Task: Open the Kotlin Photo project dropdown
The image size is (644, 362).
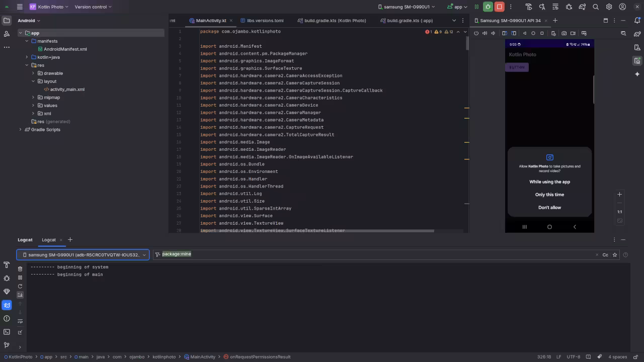Action: coord(49,7)
